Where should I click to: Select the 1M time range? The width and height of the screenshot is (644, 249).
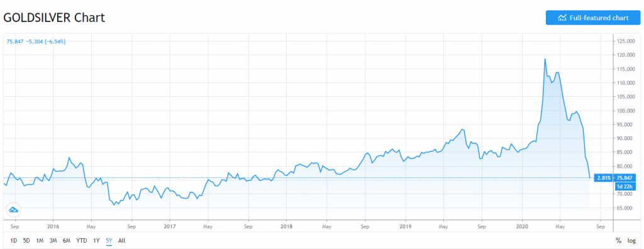tap(40, 241)
